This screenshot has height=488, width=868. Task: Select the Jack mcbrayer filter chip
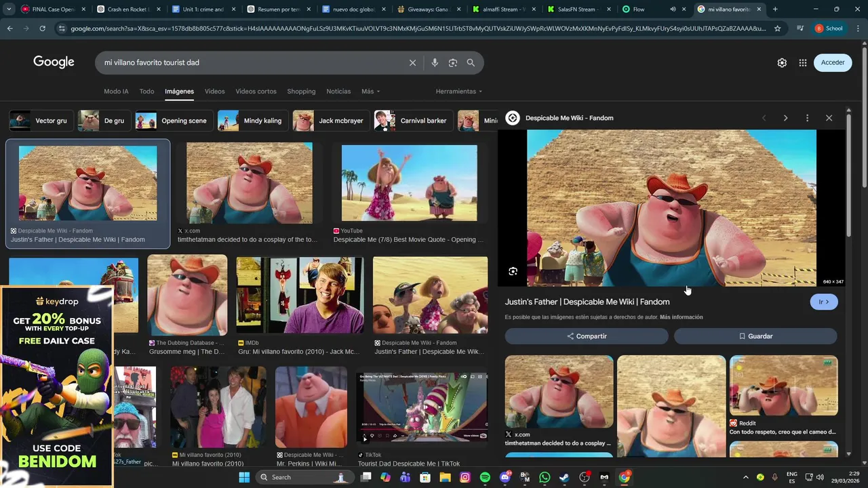(331, 121)
